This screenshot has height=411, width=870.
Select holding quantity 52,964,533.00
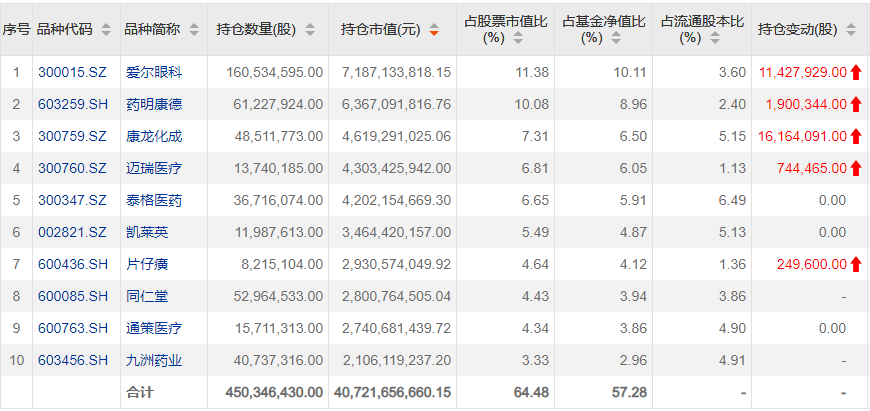(278, 297)
